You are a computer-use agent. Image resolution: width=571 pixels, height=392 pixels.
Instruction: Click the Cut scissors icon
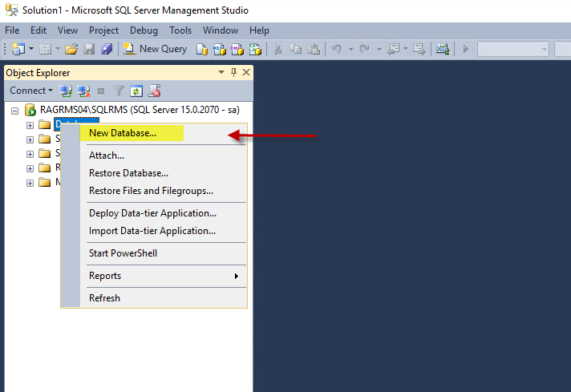click(x=277, y=49)
